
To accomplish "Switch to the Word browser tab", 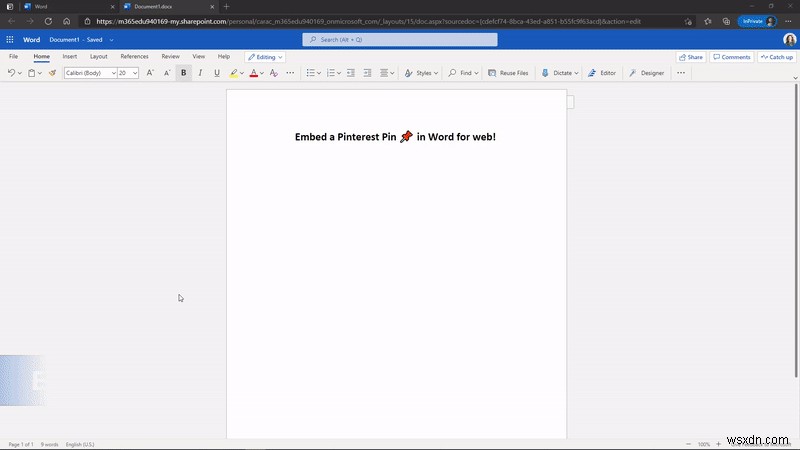I will (69, 7).
